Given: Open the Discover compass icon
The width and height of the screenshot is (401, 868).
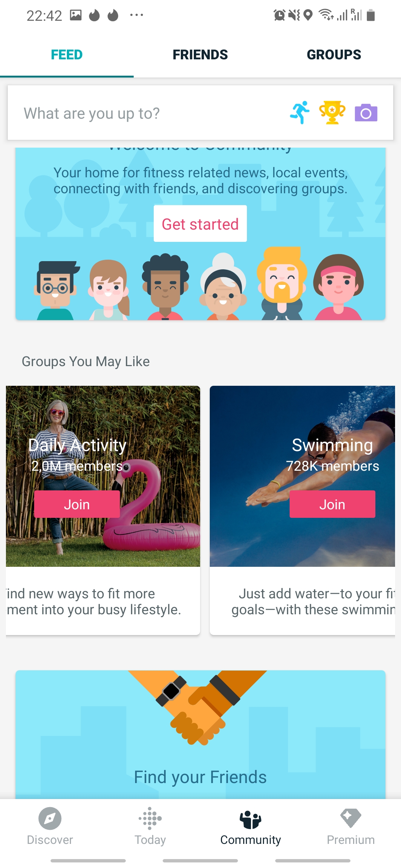Looking at the screenshot, I should pyautogui.click(x=50, y=818).
